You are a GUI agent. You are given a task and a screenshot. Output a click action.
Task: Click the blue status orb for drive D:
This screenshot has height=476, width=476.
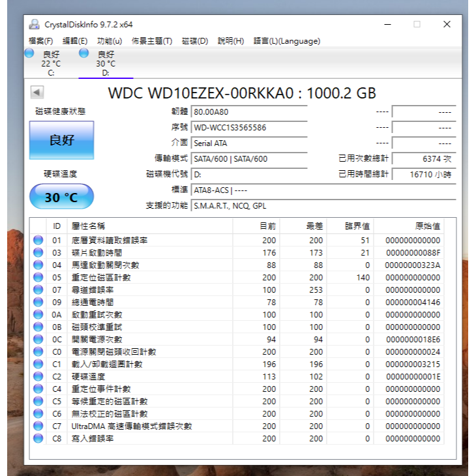83,53
